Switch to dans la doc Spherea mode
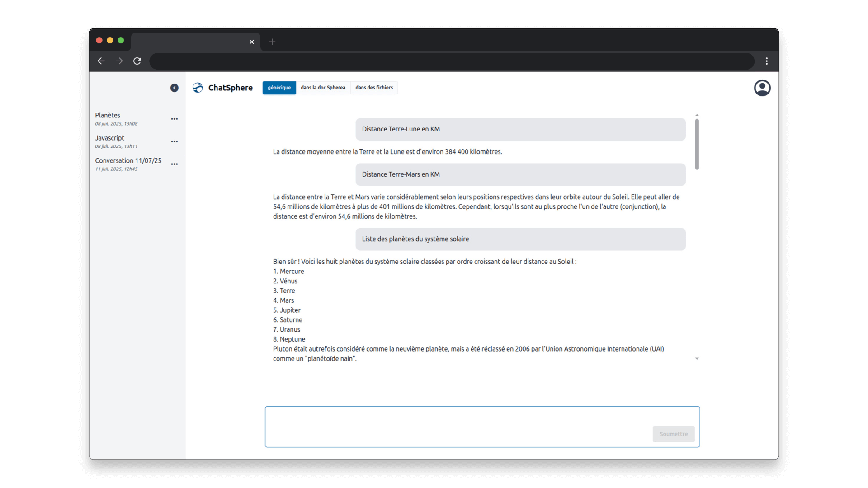Viewport: 868px width, 488px height. [323, 88]
